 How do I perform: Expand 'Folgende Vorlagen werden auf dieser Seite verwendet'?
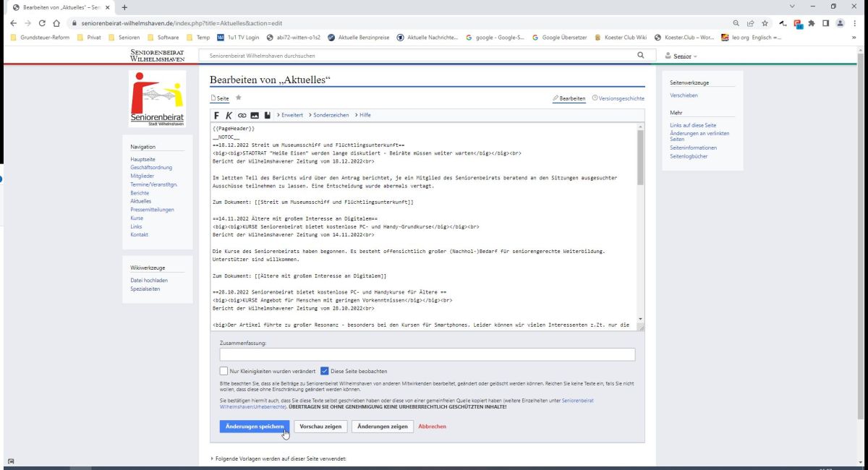pos(278,458)
